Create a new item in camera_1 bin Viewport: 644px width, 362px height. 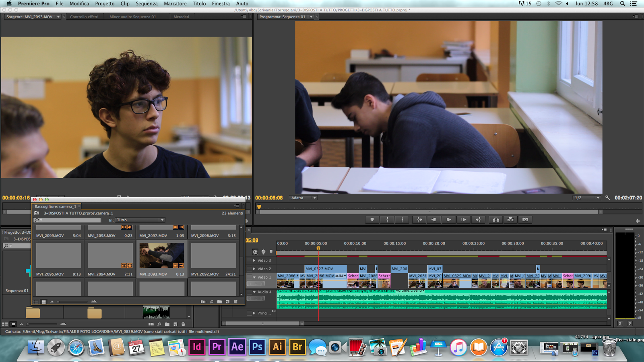coord(227,302)
